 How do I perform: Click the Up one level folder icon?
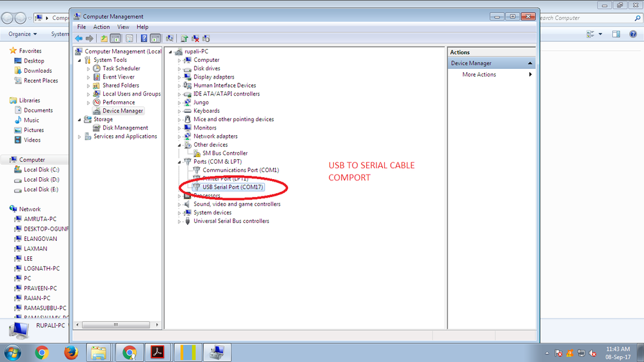[x=104, y=39]
